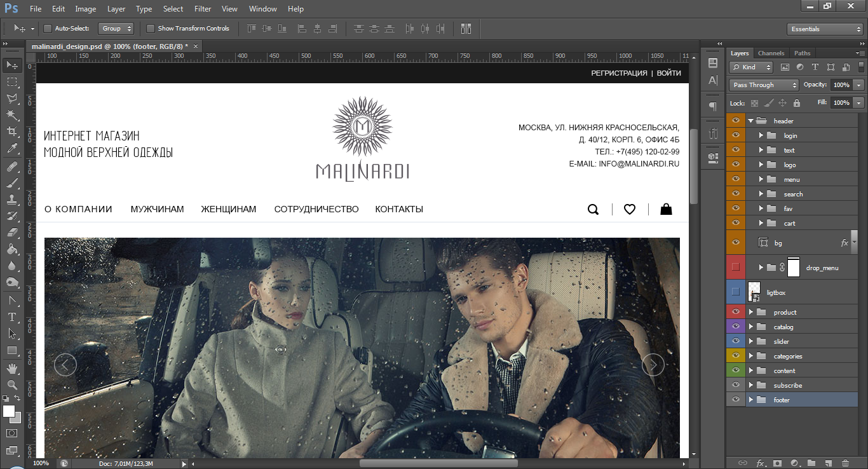Collapse the header group
The height and width of the screenshot is (469, 868).
tap(750, 120)
